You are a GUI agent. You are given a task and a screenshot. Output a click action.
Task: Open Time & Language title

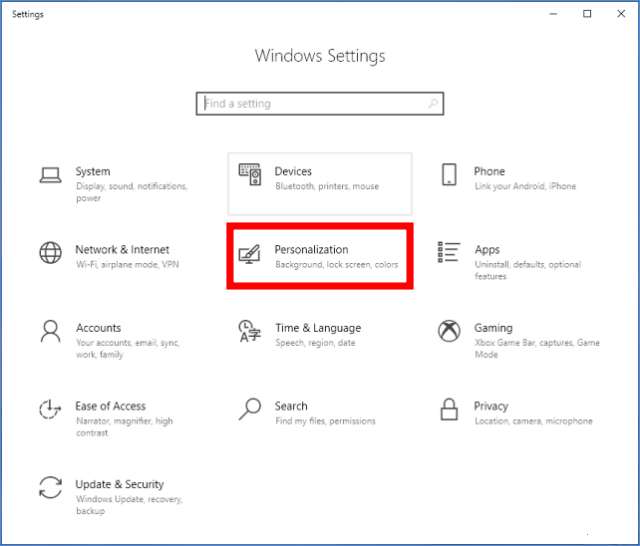[x=318, y=328]
